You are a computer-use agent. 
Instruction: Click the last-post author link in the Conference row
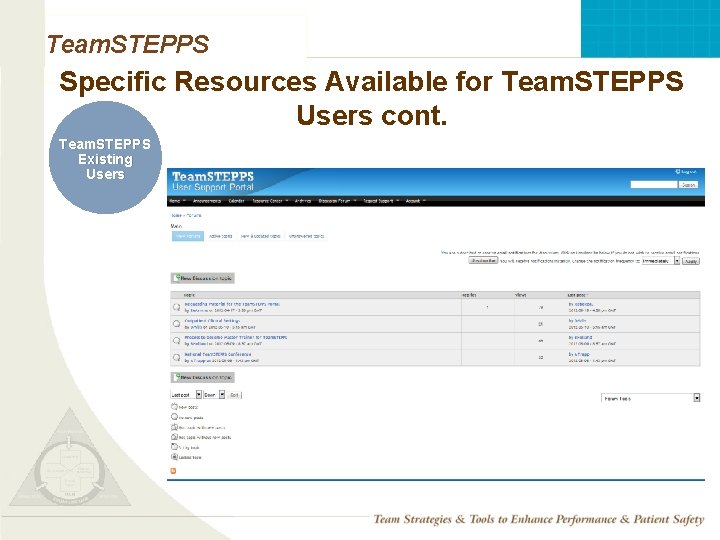pos(581,354)
